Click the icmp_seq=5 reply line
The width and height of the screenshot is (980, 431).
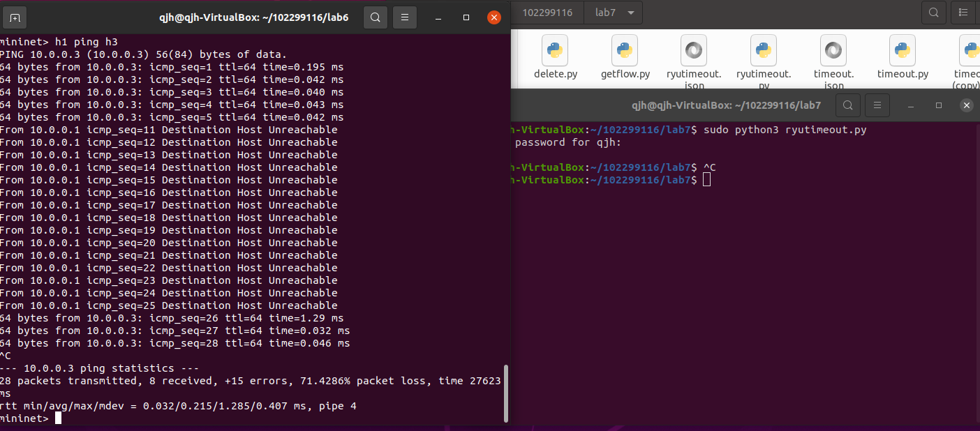coord(172,117)
